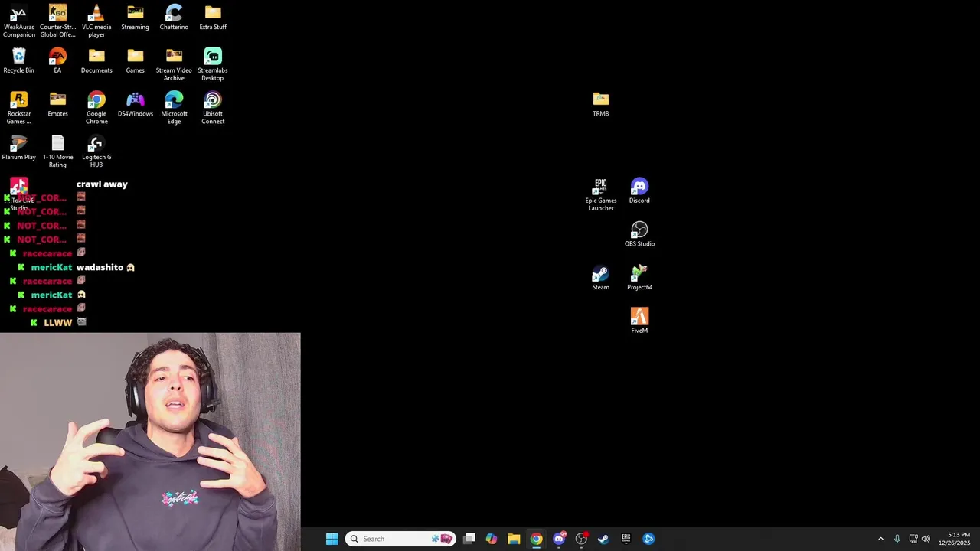This screenshot has width=980, height=551.
Task: Launch Epic Games Launcher desktop shortcut
Action: tap(600, 195)
